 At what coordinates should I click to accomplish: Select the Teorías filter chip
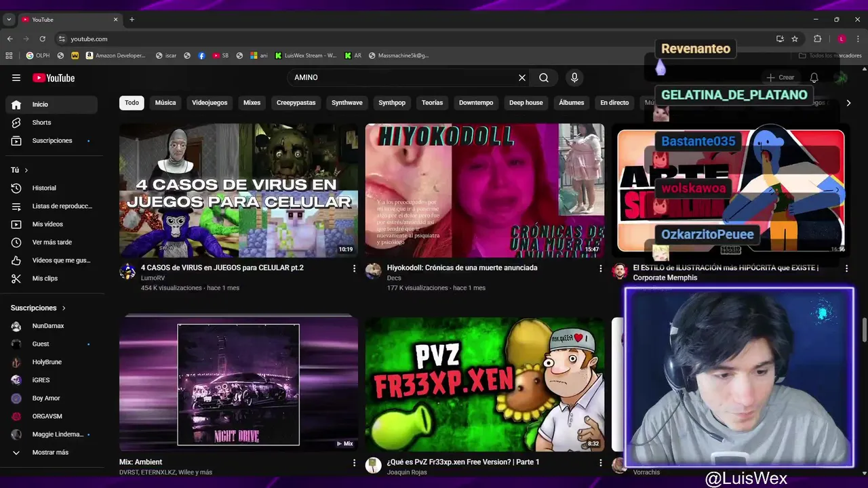tap(432, 103)
